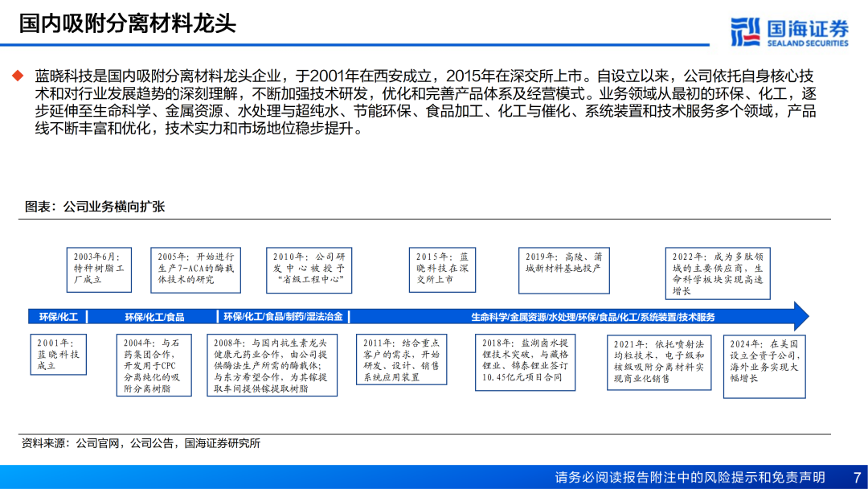The height and width of the screenshot is (489, 868).
Task: Click the 生命科学/金属资源 timeline segment label
Action: coord(592,317)
